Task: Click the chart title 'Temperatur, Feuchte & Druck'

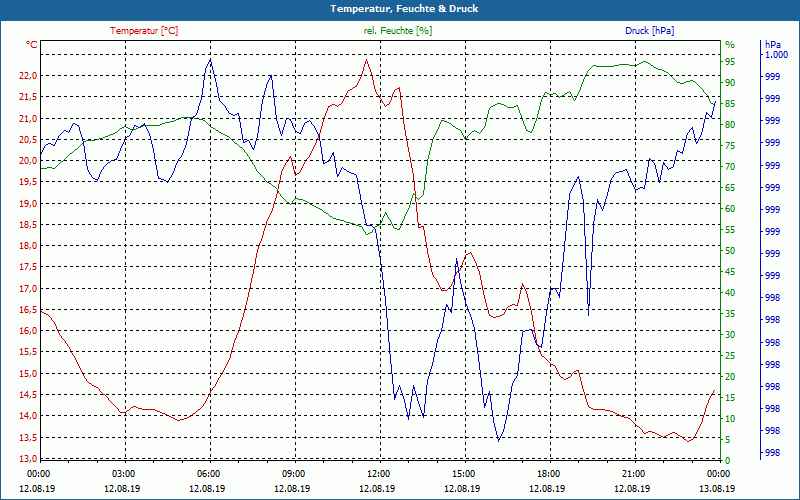Action: (404, 9)
